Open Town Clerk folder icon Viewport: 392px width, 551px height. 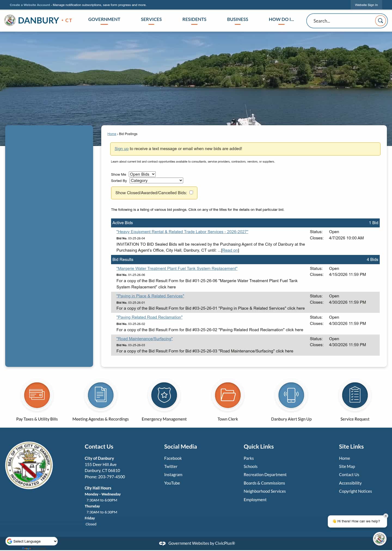(x=228, y=395)
